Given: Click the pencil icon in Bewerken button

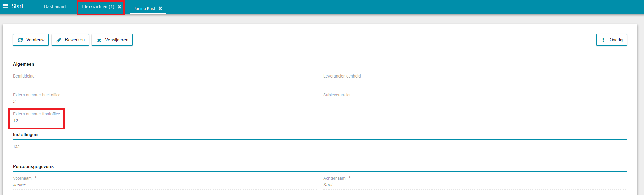Looking at the screenshot, I should click(x=59, y=40).
